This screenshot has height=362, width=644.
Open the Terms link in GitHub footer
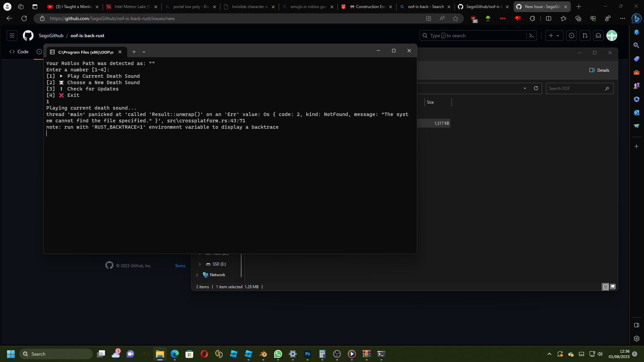pyautogui.click(x=180, y=265)
